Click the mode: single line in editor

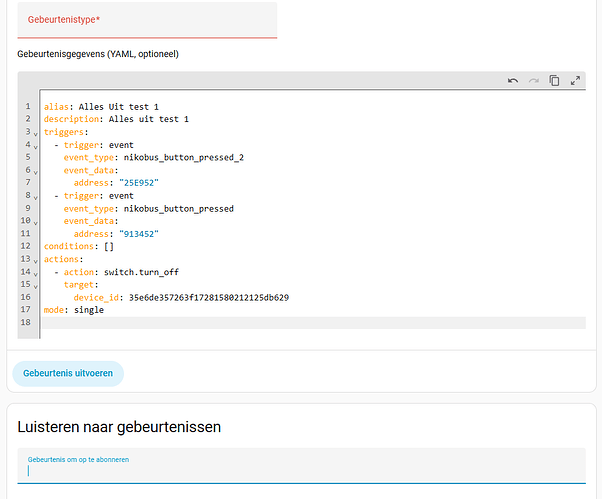[x=74, y=310]
